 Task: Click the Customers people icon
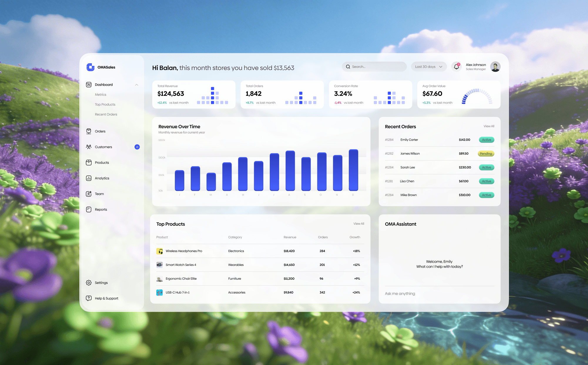89,147
